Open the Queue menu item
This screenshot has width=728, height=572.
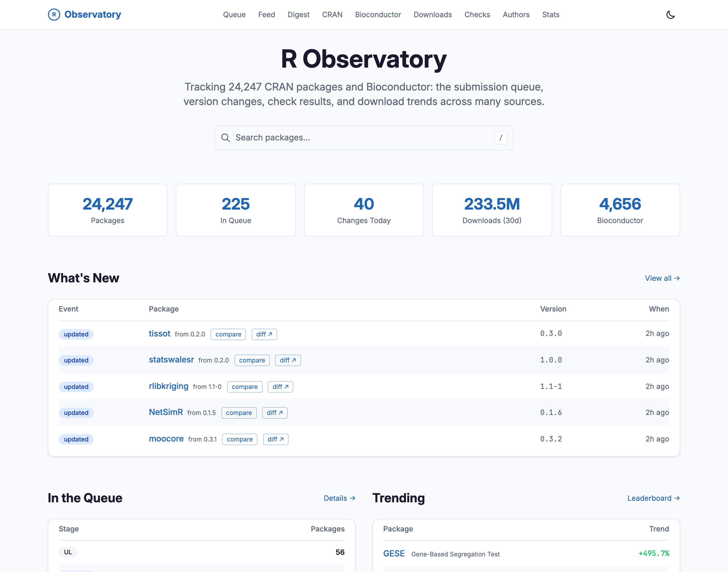[x=234, y=15]
